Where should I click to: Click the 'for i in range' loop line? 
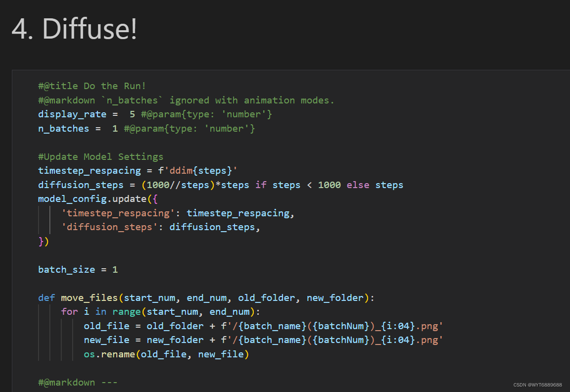tap(160, 312)
